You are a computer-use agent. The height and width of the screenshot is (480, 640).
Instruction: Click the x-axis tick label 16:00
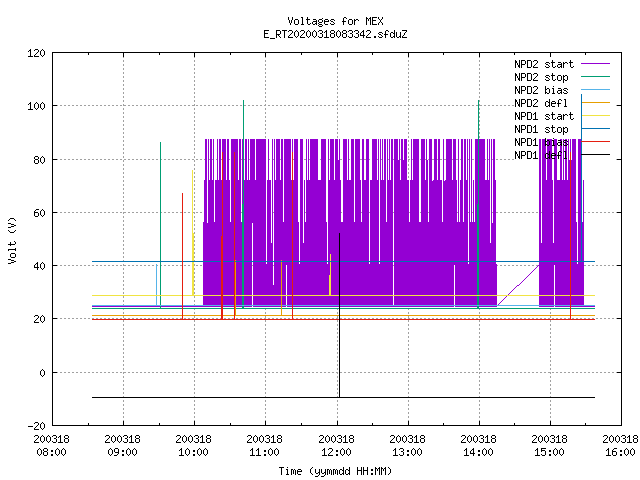[620, 452]
